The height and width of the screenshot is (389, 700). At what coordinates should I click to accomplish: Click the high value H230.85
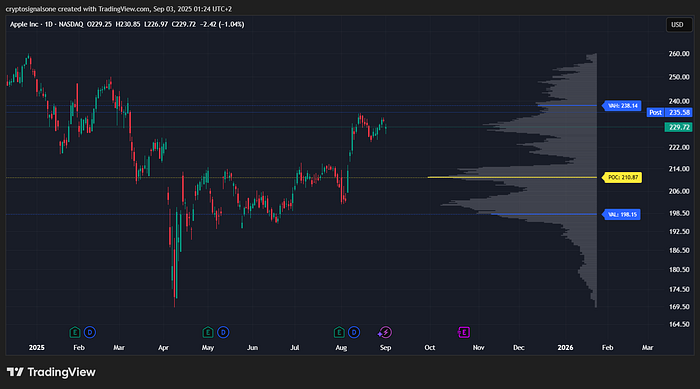point(128,25)
